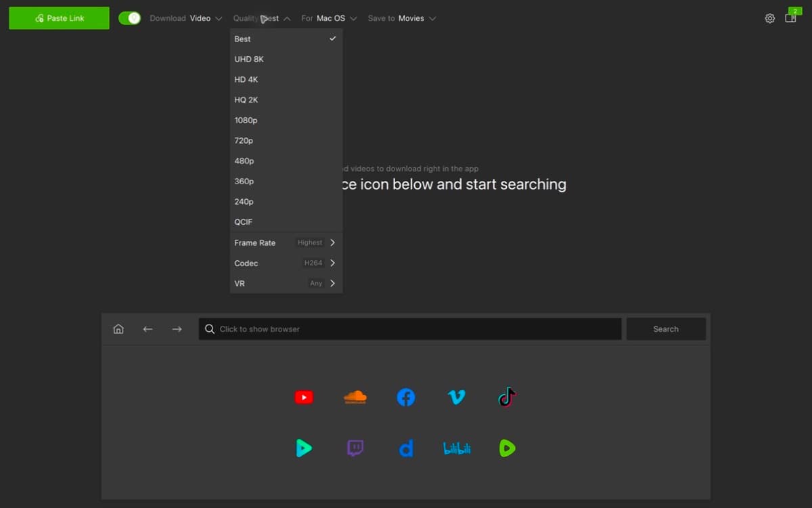812x508 pixels.
Task: Select QCIF quality
Action: coord(286,221)
